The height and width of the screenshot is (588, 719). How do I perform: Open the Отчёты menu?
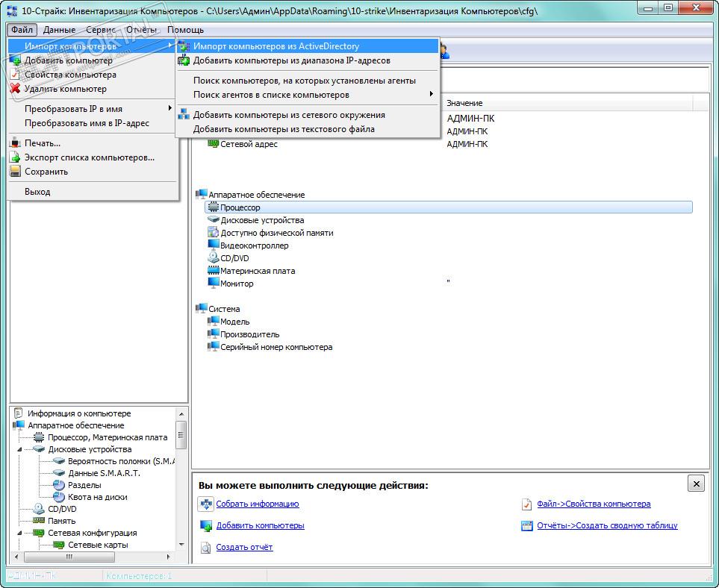[x=141, y=30]
